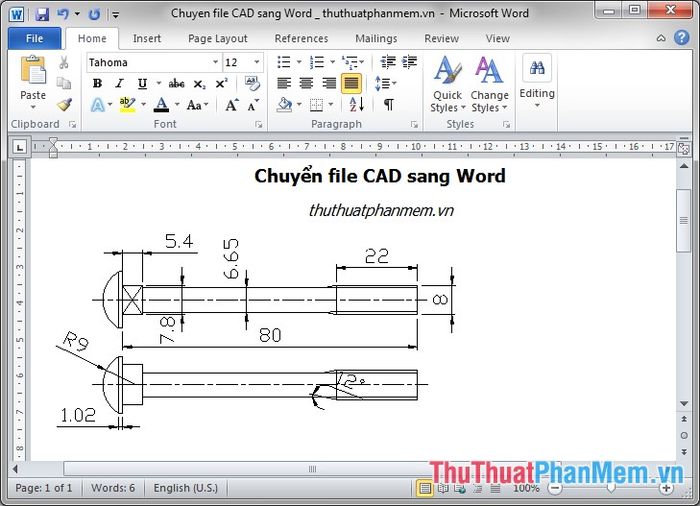Click the Find binoculars Editing icon
The width and height of the screenshot is (700, 506).
coord(537,68)
